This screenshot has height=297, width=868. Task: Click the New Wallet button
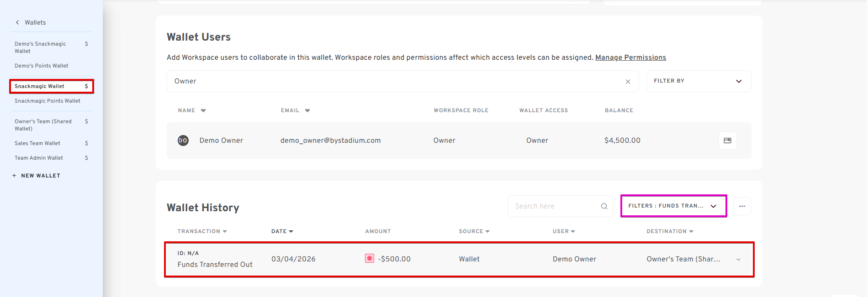(x=41, y=176)
